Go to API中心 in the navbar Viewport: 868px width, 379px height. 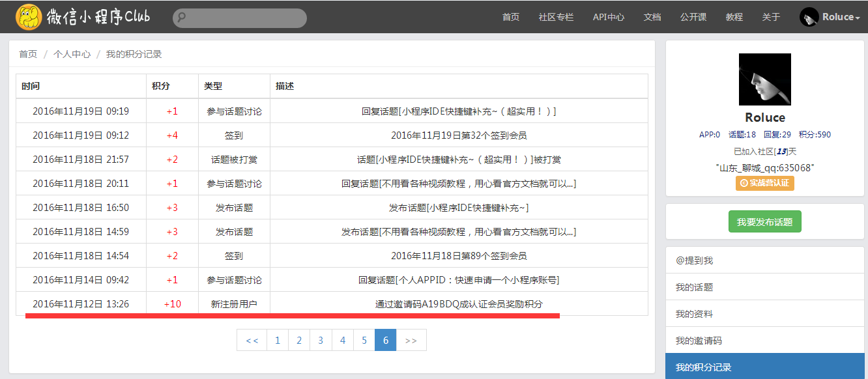(608, 17)
